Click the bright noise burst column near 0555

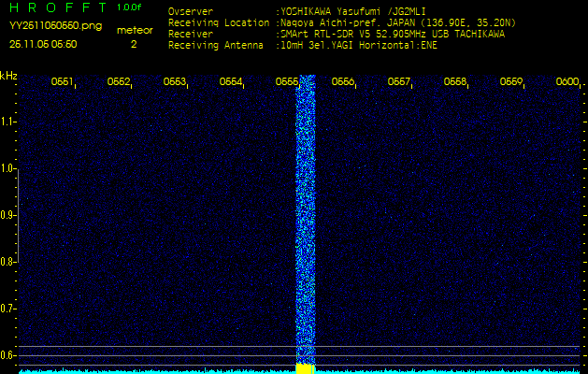(306, 219)
